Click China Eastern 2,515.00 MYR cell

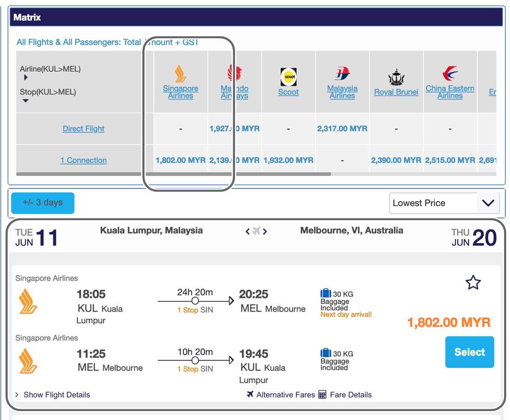[450, 160]
